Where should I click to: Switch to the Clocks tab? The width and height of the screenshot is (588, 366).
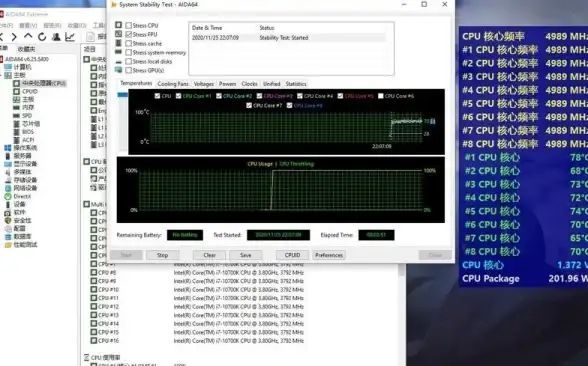click(x=249, y=84)
